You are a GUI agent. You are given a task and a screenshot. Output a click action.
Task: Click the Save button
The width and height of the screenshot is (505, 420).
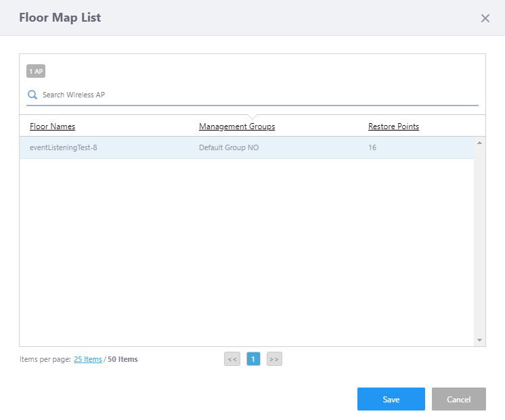click(391, 399)
